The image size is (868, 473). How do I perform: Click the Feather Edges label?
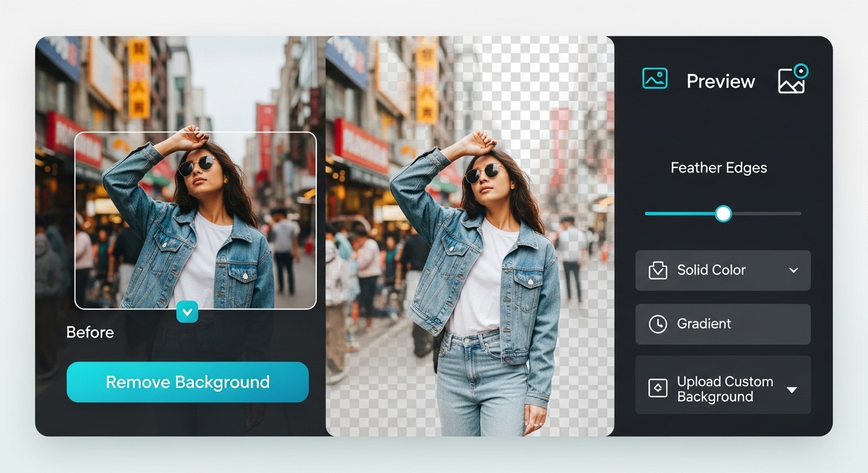coord(719,168)
